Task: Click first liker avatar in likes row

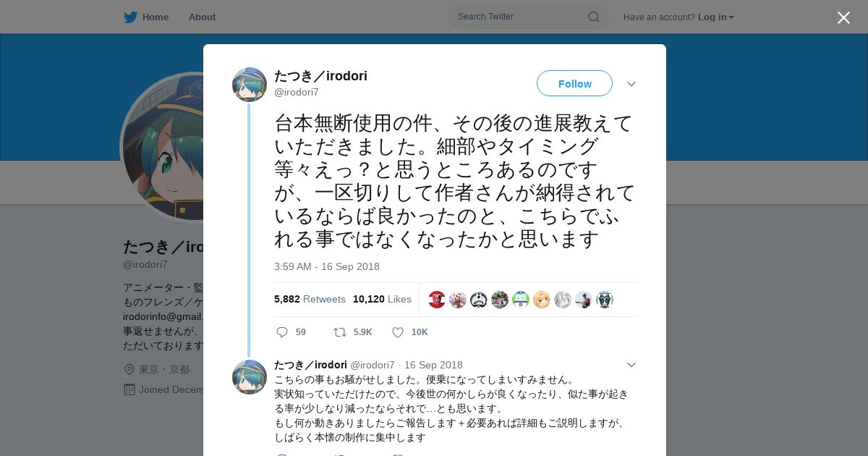Action: point(437,300)
